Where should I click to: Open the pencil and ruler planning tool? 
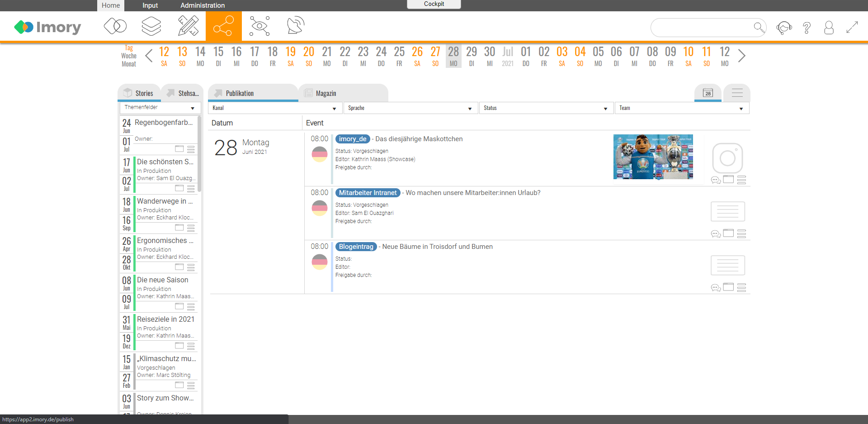click(188, 26)
